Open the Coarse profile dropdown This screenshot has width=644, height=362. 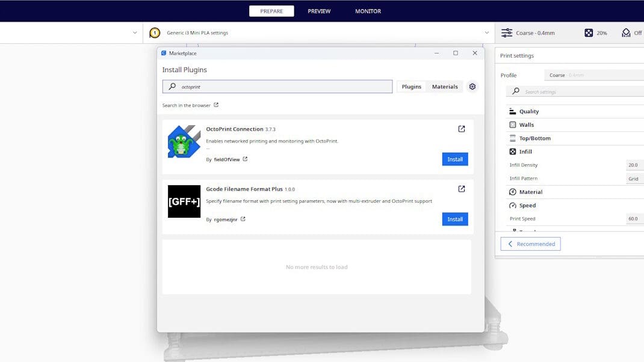(594, 75)
